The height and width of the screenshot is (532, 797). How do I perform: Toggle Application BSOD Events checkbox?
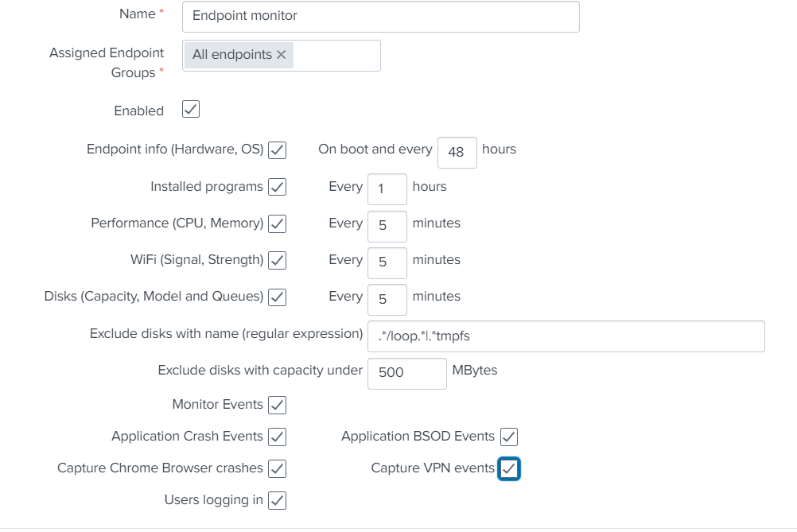pyautogui.click(x=509, y=437)
